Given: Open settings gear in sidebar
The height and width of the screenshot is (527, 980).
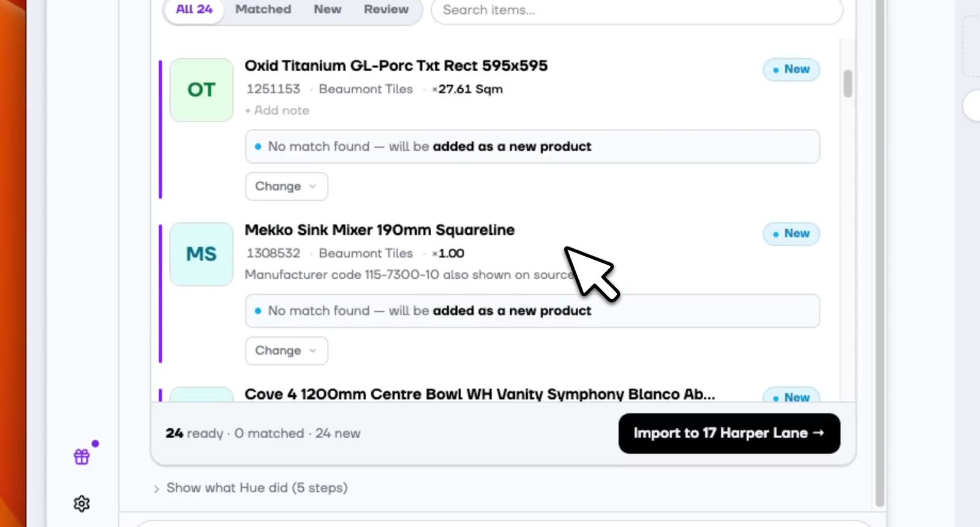Looking at the screenshot, I should pyautogui.click(x=81, y=504).
